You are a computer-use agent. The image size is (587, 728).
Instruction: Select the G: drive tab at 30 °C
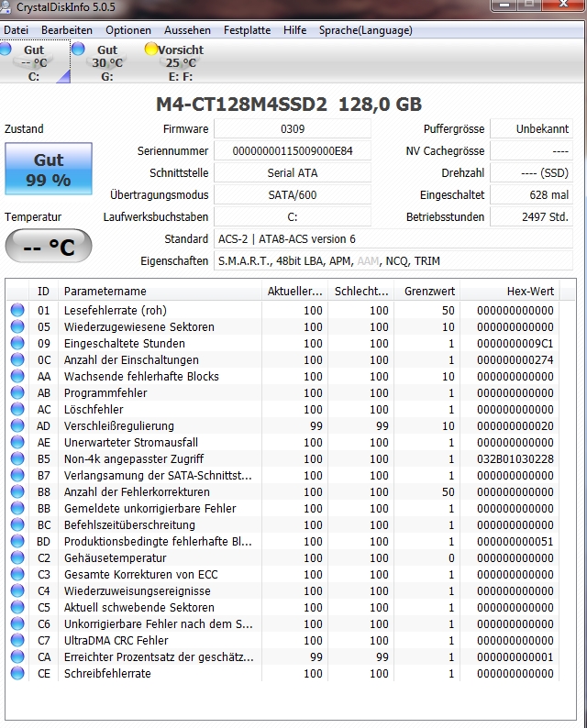[106, 62]
